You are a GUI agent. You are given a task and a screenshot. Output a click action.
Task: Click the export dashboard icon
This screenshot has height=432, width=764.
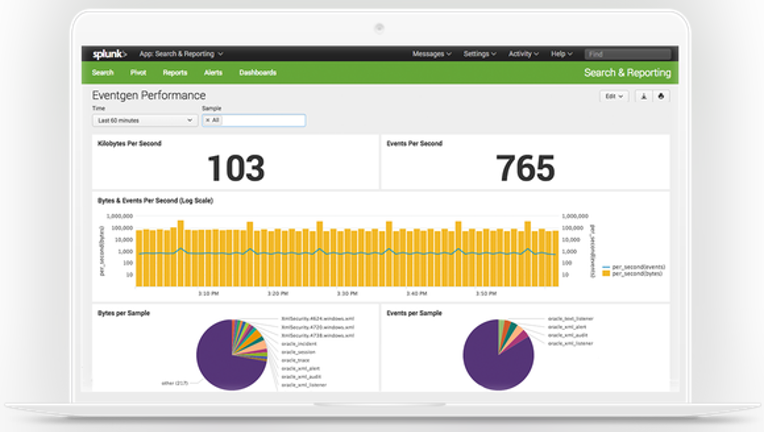click(x=643, y=96)
